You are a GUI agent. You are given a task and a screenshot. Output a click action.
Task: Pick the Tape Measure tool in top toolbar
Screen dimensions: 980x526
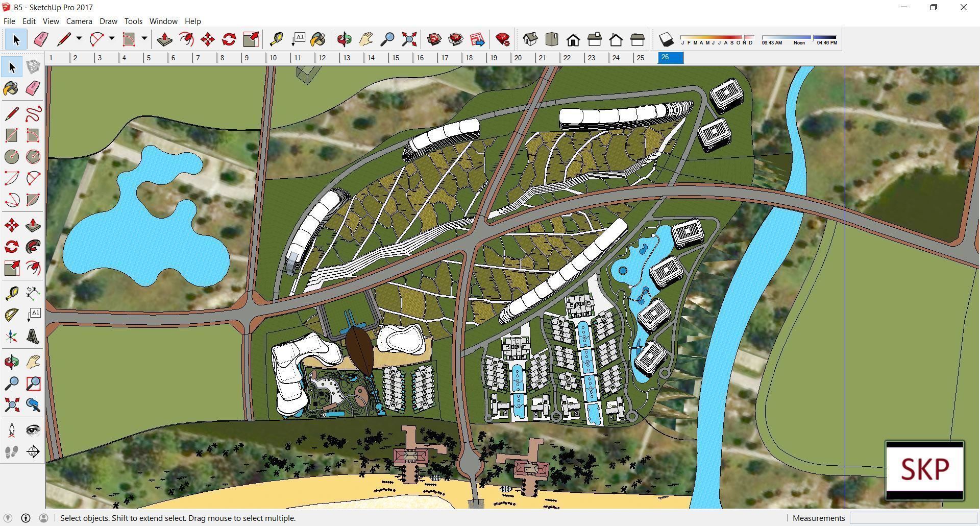(276, 39)
